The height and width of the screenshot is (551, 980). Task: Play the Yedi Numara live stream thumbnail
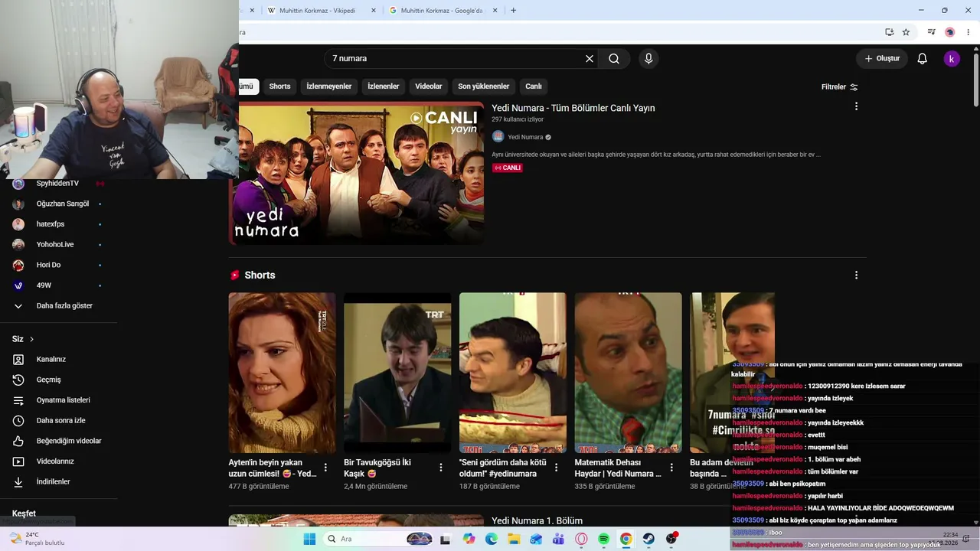pyautogui.click(x=356, y=174)
